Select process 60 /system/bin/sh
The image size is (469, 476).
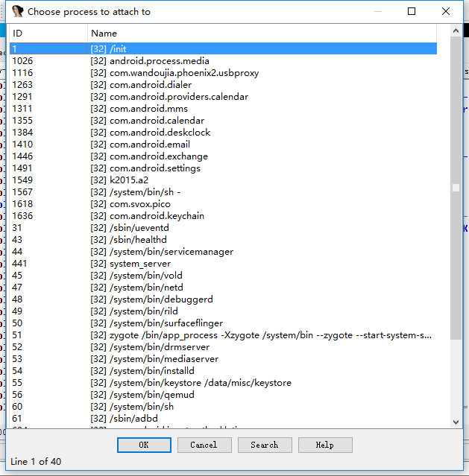[224, 407]
